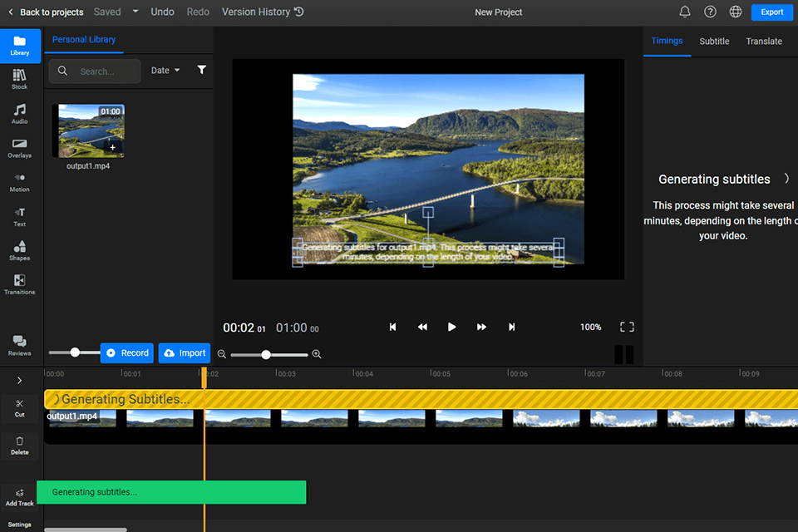The image size is (798, 532).
Task: Open the Transitions panel
Action: point(19,284)
